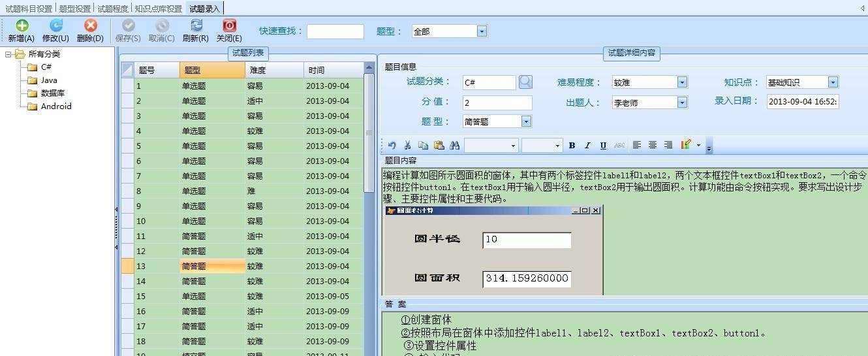This screenshot has height=356, width=868.
Task: Select the 数据库 category in tree
Action: pos(53,93)
